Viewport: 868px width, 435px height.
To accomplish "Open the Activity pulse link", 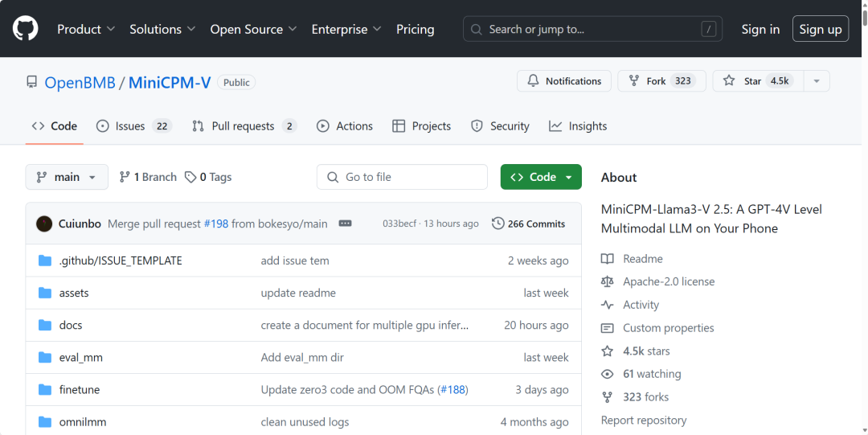I will (x=641, y=305).
